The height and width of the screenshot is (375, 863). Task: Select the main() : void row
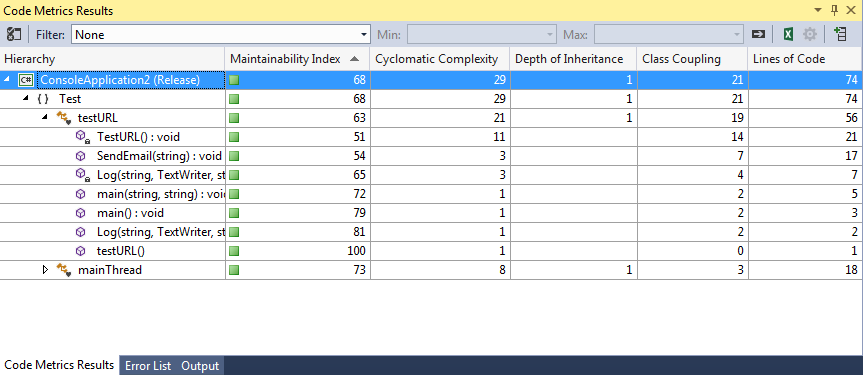(x=432, y=213)
